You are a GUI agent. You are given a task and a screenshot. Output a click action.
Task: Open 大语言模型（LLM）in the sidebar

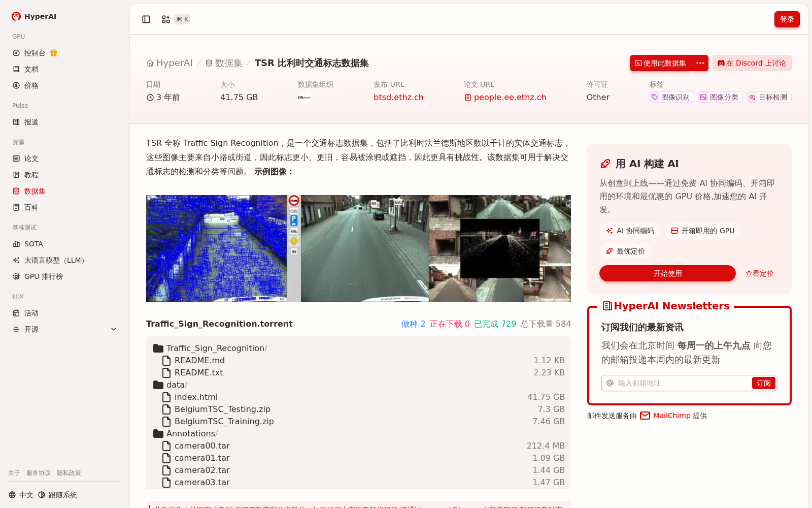56,260
